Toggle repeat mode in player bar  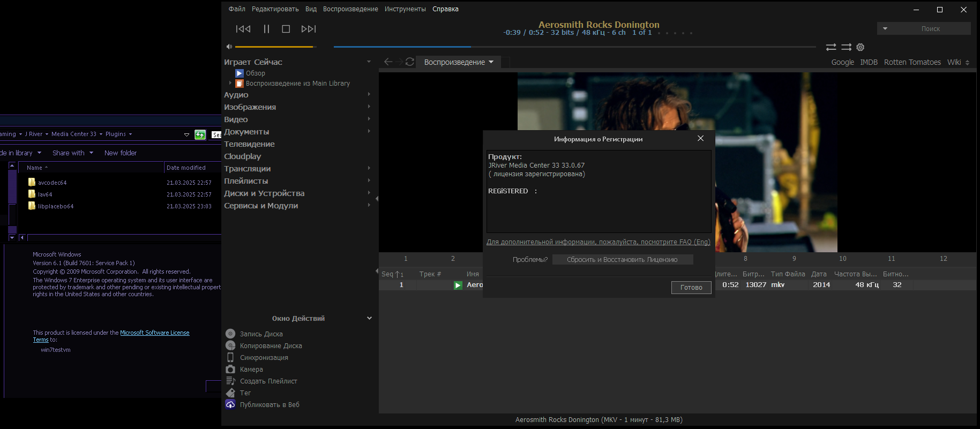click(831, 47)
